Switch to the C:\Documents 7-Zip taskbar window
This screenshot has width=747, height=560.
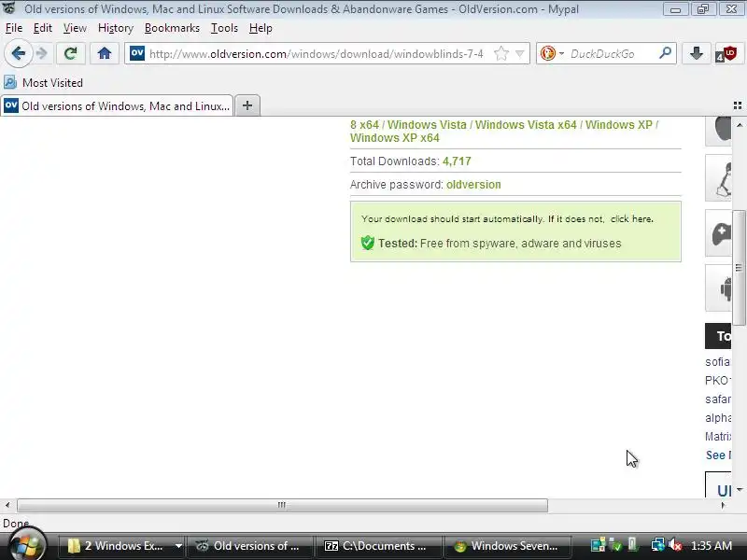pyautogui.click(x=378, y=546)
